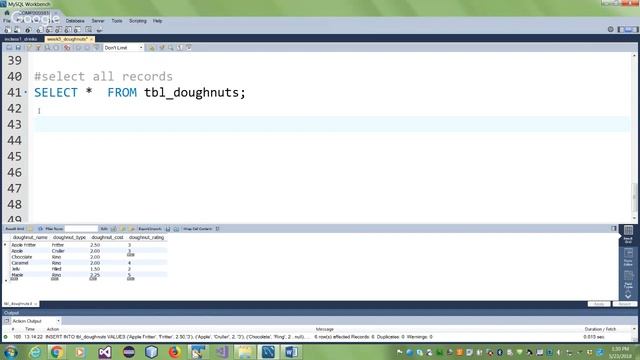
Task: Create a new SQL tab from the main toolbar
Action: [x=7, y=30]
